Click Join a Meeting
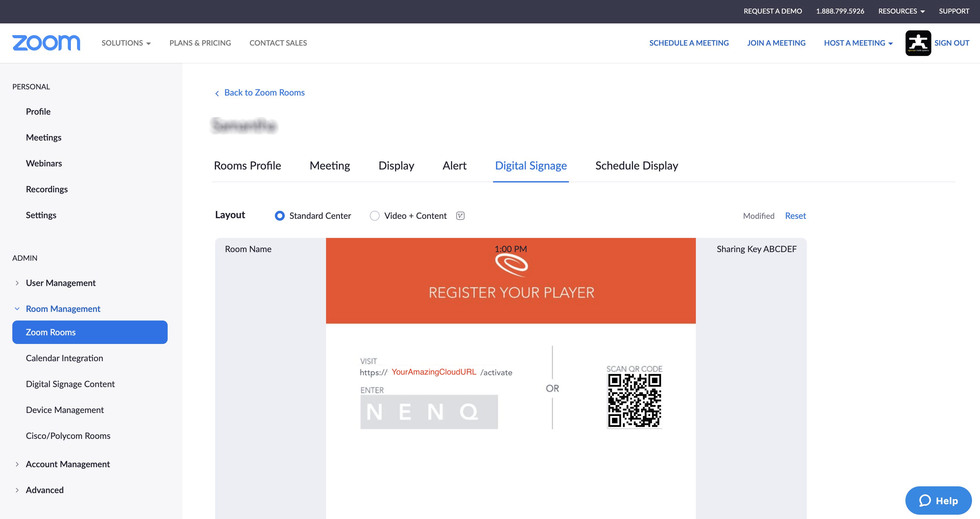 776,43
